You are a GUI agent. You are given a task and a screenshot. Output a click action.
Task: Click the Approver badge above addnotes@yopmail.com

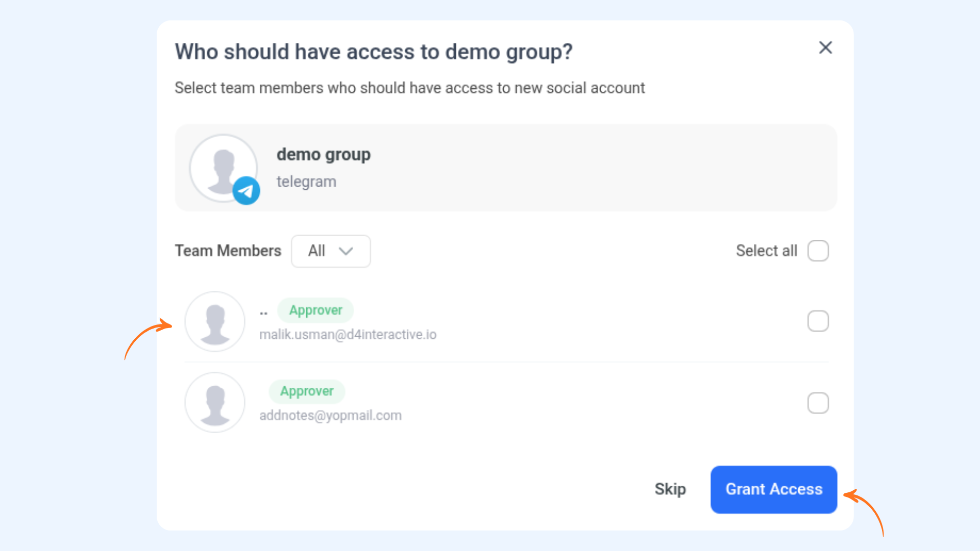click(x=307, y=391)
